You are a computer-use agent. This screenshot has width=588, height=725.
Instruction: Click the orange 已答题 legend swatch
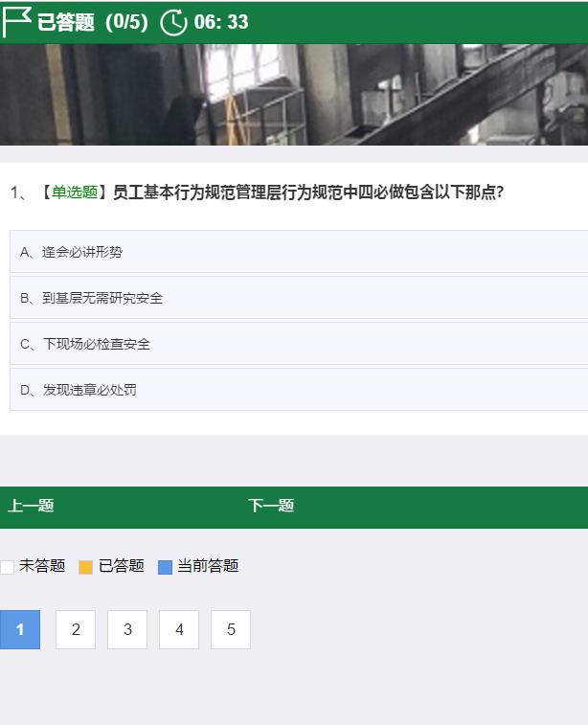click(x=85, y=567)
